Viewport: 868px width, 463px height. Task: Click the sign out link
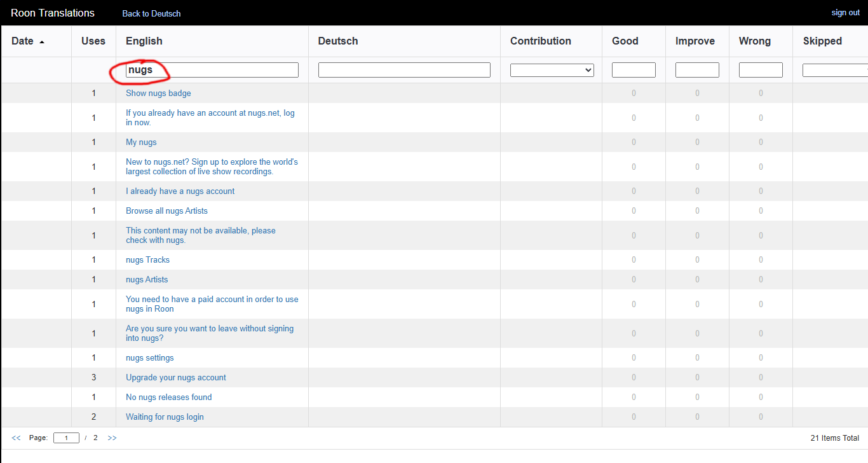point(845,13)
